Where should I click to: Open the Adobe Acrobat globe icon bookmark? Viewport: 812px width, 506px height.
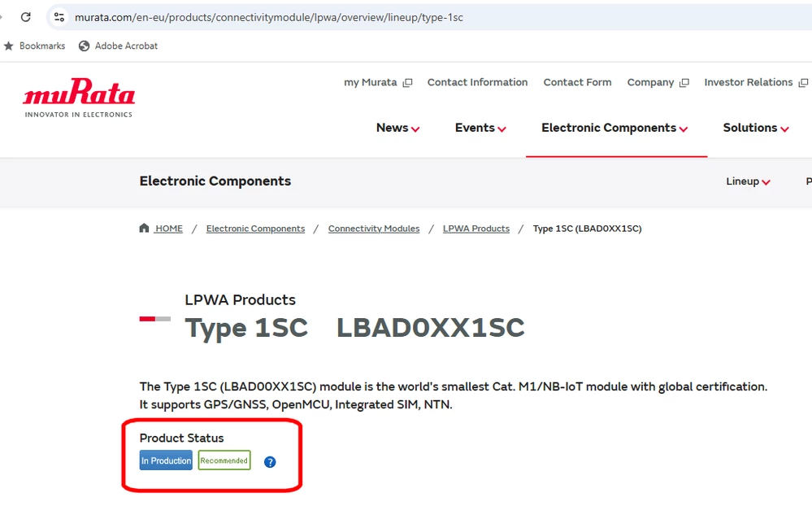(x=84, y=46)
